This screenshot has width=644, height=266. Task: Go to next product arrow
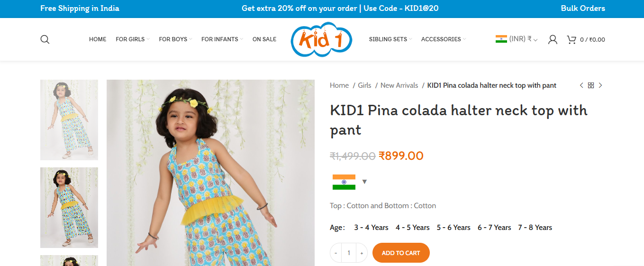pyautogui.click(x=600, y=85)
